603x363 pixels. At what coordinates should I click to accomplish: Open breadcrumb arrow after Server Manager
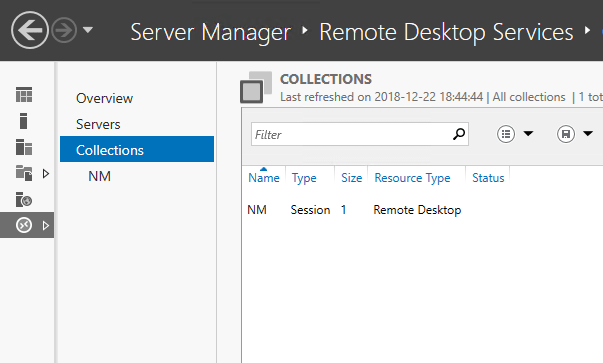(305, 30)
